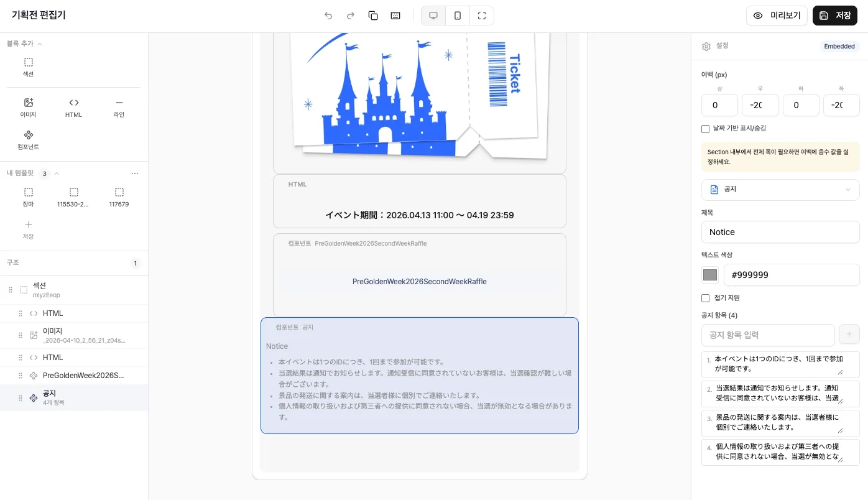Focus the 상 top margin field

[719, 105]
